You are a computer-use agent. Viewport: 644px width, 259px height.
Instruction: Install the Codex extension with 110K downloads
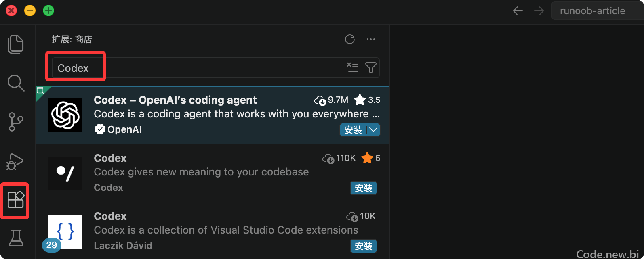pyautogui.click(x=364, y=188)
